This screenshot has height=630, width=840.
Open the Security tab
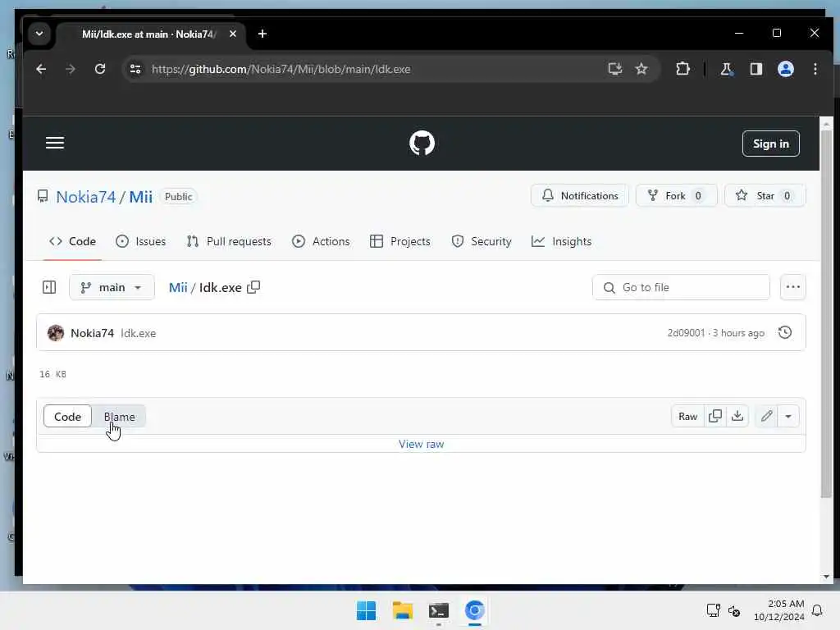481,242
